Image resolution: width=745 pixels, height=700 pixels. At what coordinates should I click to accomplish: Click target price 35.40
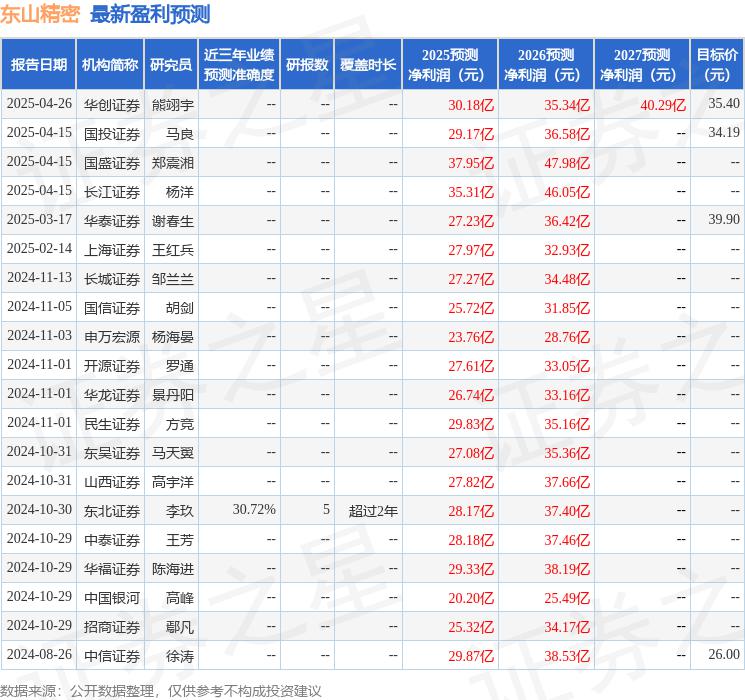pos(724,104)
